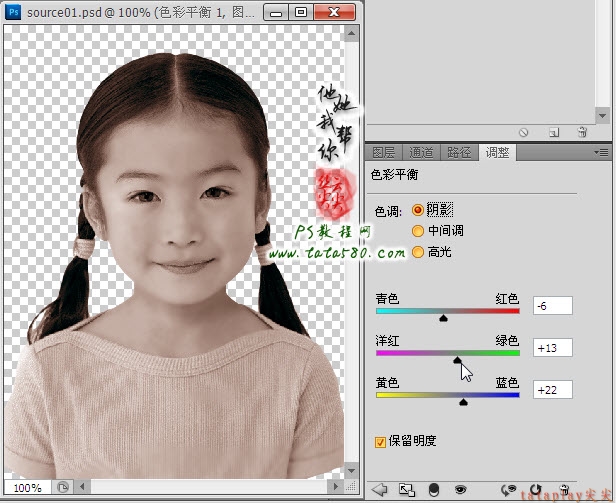Click the return to adjustment list arrow
The height and width of the screenshot is (503, 616).
click(x=379, y=490)
